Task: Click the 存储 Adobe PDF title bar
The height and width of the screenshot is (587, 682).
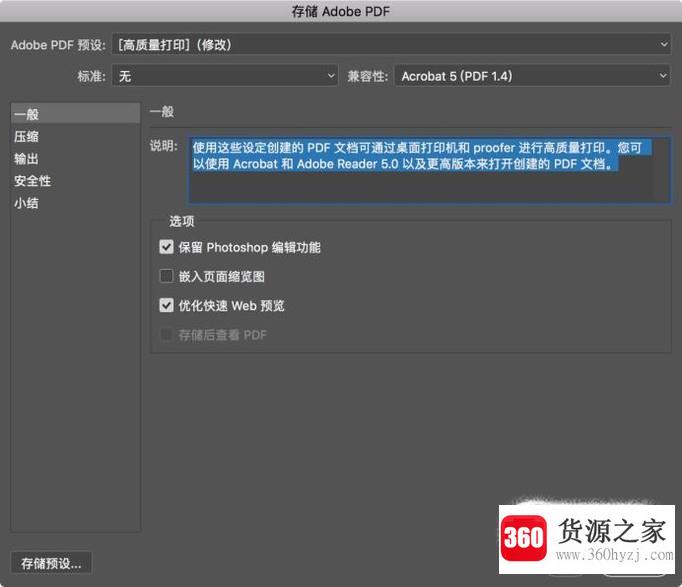Action: pyautogui.click(x=341, y=11)
